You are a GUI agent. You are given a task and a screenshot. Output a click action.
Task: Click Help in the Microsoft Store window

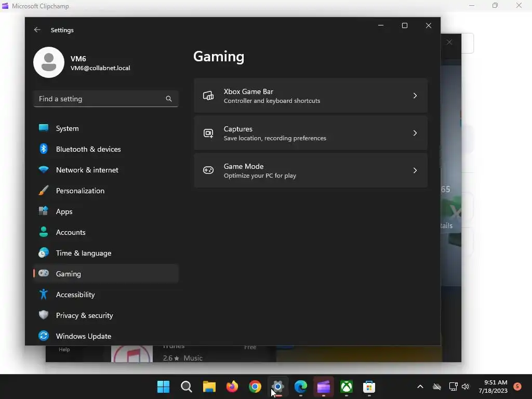tap(64, 350)
